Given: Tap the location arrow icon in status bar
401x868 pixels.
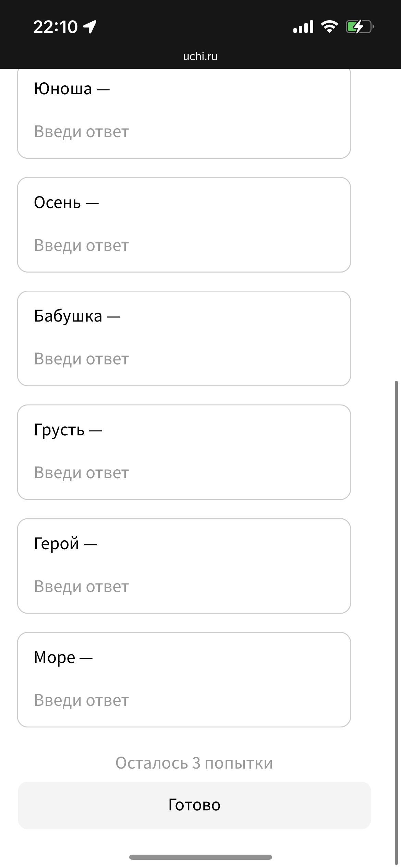Looking at the screenshot, I should [x=90, y=27].
